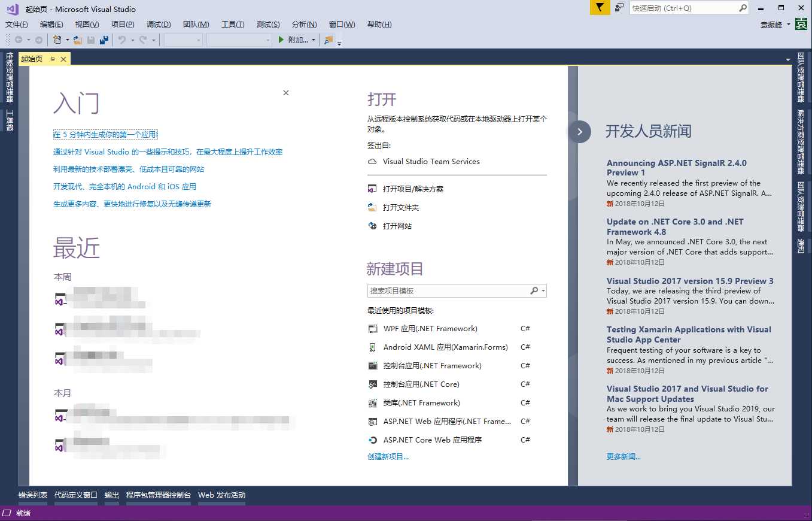
Task: Click the 打开网站 globe icon
Action: pos(372,226)
